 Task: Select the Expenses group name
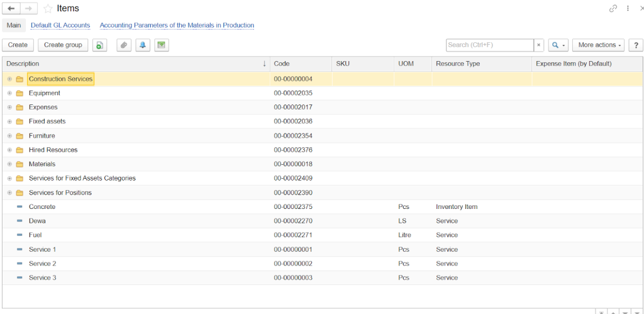pyautogui.click(x=43, y=107)
